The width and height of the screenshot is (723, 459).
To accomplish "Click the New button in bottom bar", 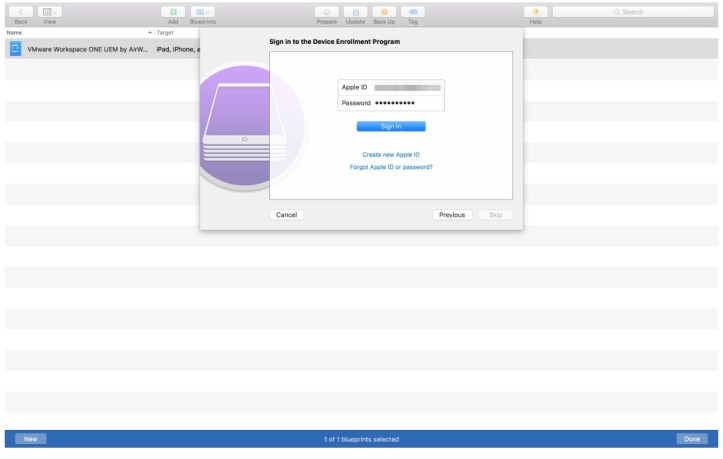I will (30, 439).
